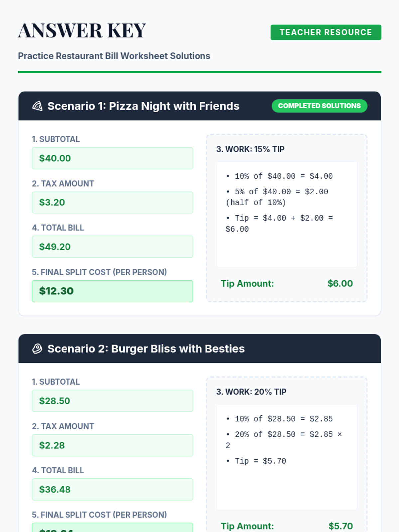Click the Teacher Resource badge
Viewport: 399px width, 532px height.
pos(326,32)
